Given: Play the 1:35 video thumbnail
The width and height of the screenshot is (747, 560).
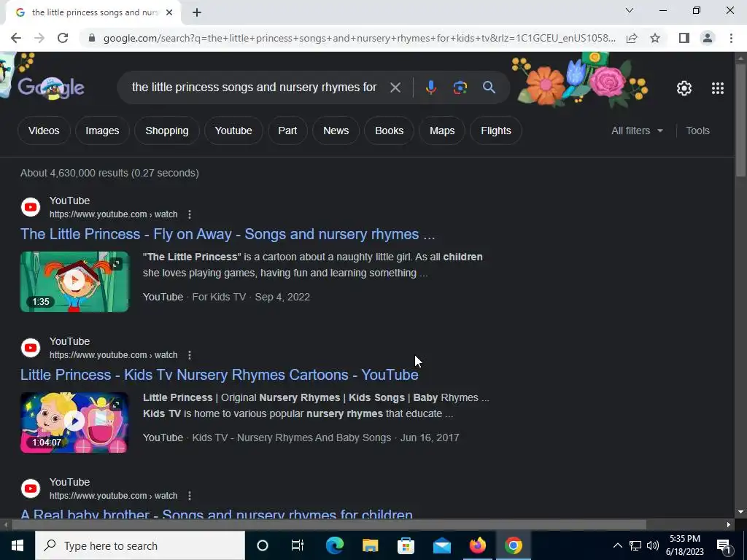Looking at the screenshot, I should pos(74,281).
